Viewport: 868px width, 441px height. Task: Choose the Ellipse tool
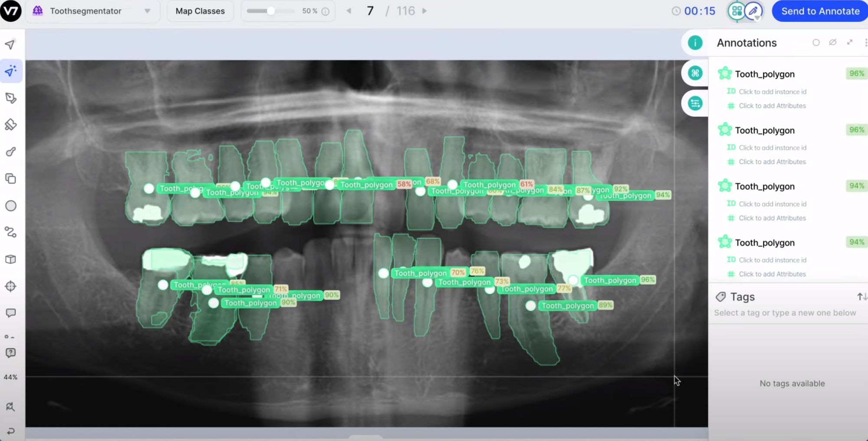tap(11, 206)
